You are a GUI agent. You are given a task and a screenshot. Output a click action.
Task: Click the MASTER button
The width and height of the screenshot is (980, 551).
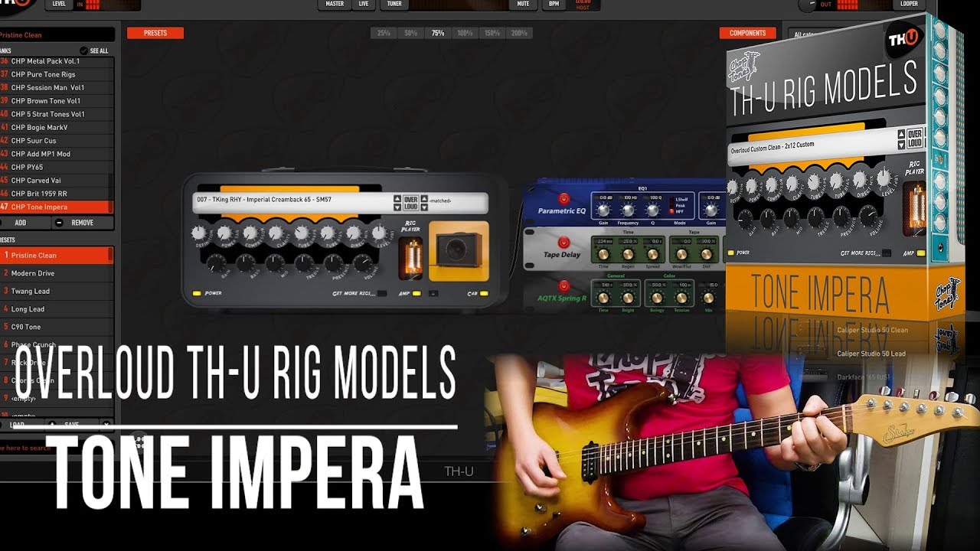(335, 4)
